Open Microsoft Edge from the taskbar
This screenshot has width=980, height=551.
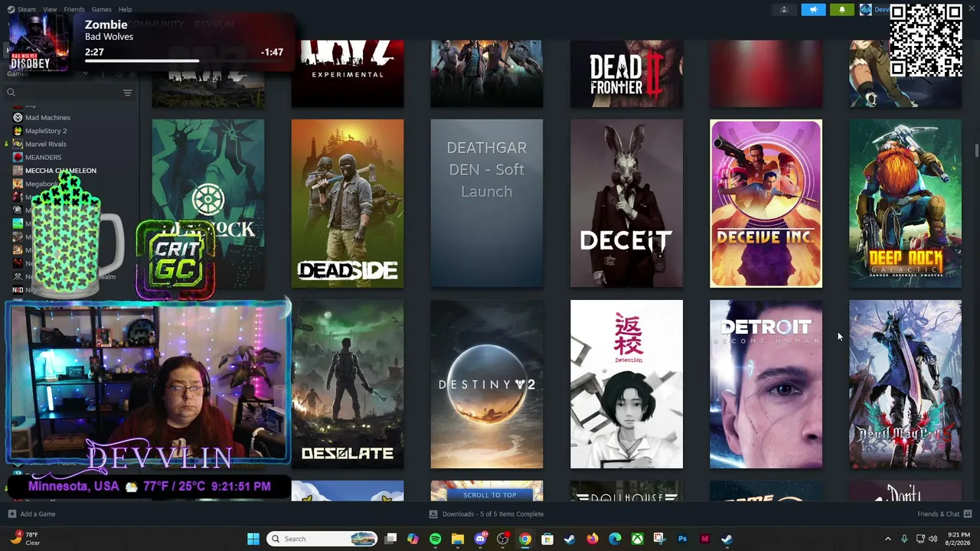tap(615, 539)
